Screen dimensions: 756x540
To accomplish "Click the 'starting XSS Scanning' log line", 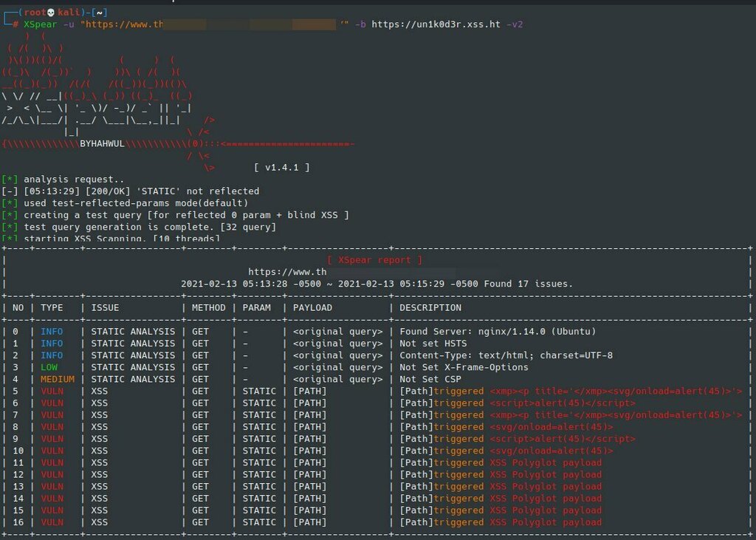I will [x=122, y=239].
